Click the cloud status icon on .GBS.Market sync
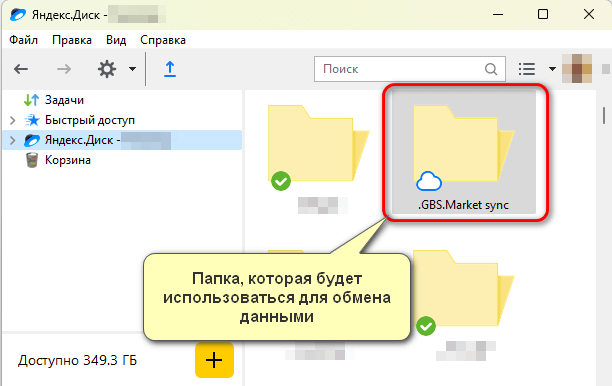612x386 pixels. [429, 181]
